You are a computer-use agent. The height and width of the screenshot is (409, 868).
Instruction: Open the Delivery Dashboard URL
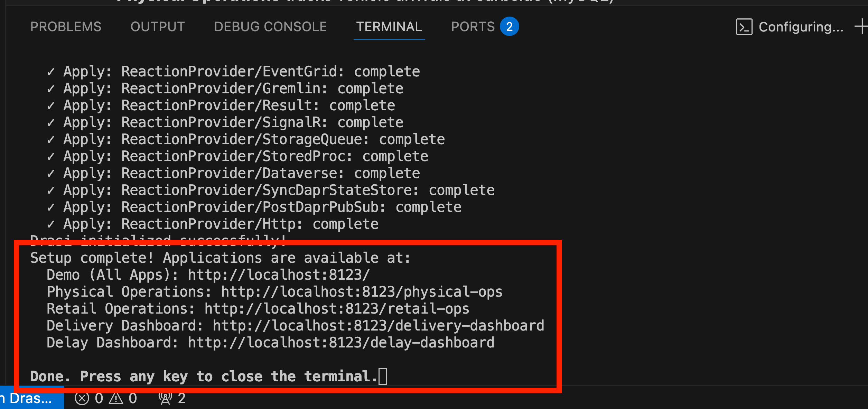[379, 325]
